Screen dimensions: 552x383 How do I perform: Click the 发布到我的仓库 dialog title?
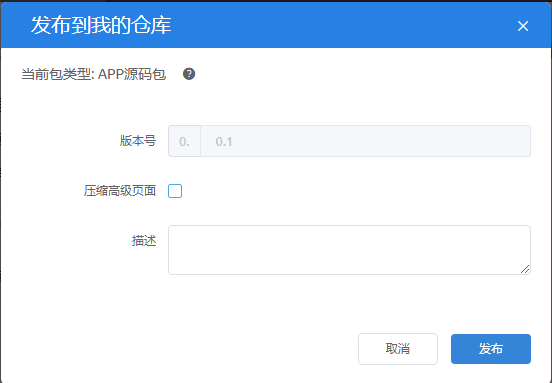[x=101, y=25]
